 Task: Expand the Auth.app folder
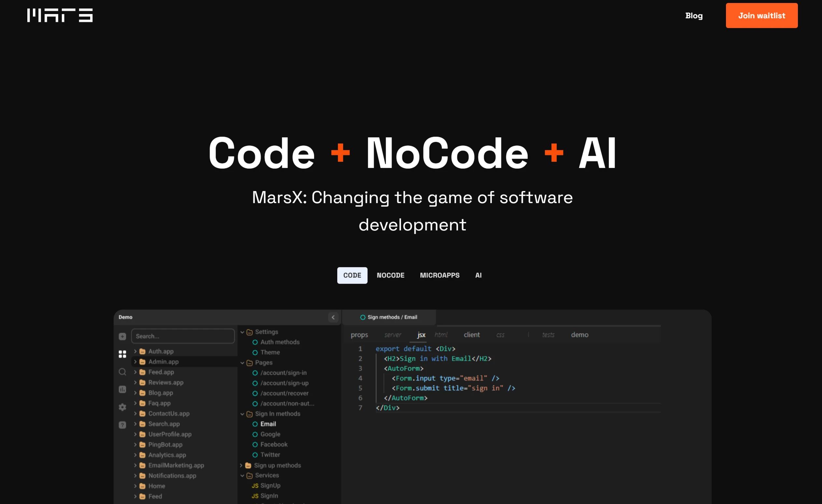135,351
